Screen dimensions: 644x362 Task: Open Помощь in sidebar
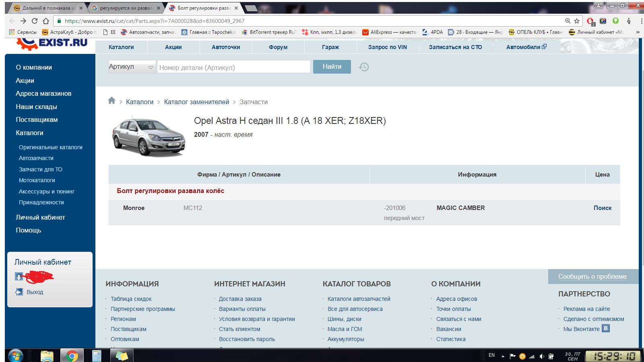(29, 230)
